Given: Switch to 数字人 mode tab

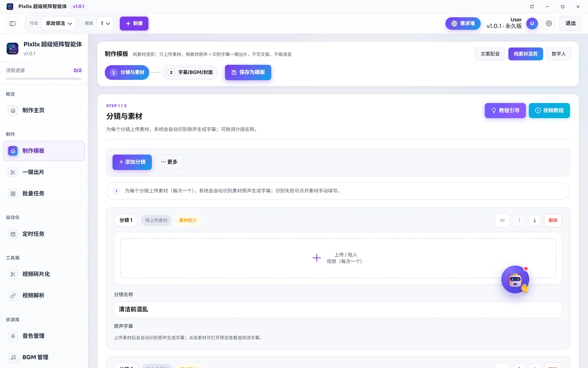Looking at the screenshot, I should click(x=559, y=54).
